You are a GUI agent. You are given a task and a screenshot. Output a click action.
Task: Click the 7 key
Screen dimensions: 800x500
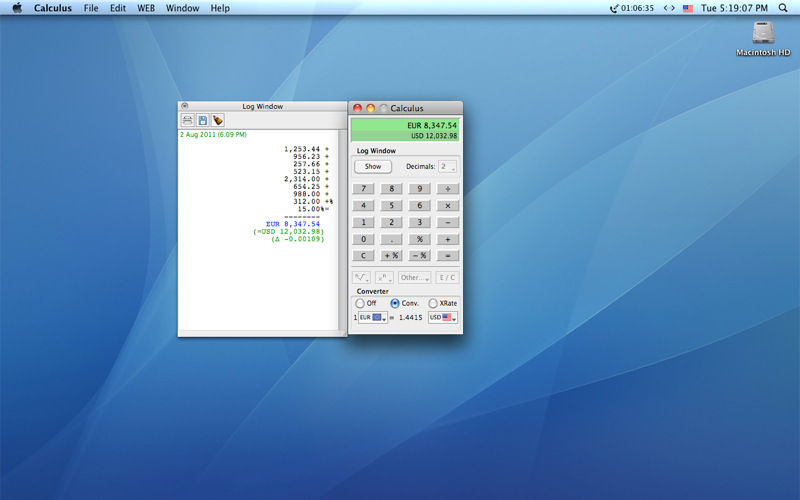tap(363, 189)
